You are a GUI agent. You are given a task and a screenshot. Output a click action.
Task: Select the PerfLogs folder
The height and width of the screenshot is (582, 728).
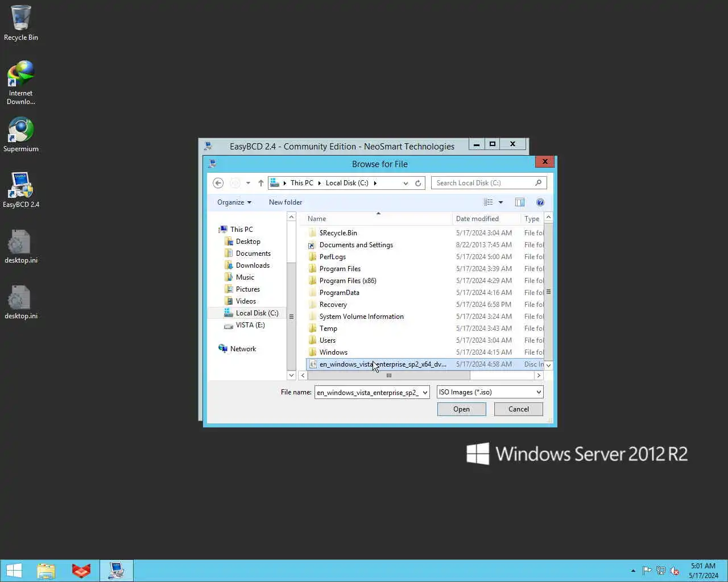pyautogui.click(x=332, y=257)
